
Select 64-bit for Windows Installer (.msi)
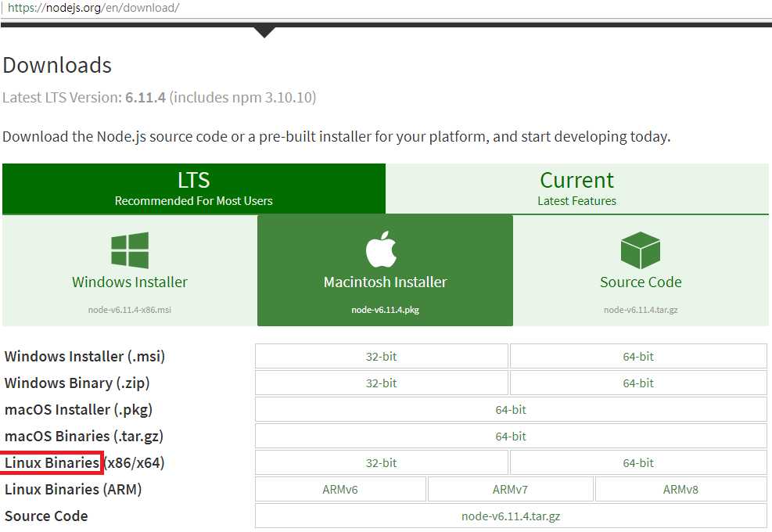coord(638,356)
